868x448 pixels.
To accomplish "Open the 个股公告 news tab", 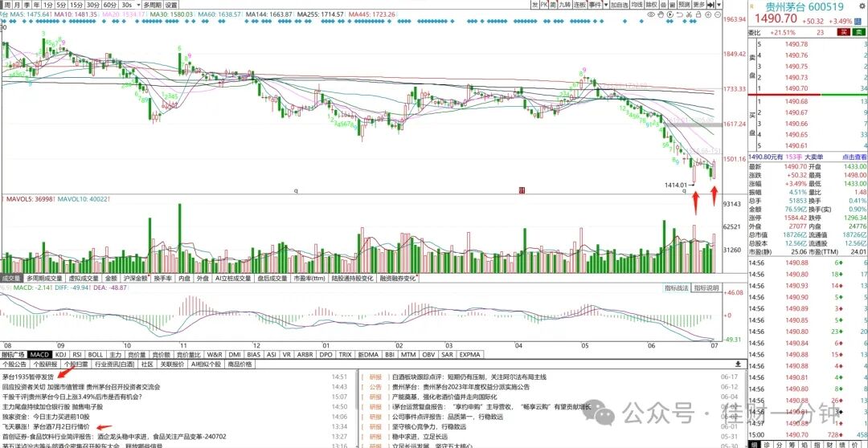I will click(15, 365).
